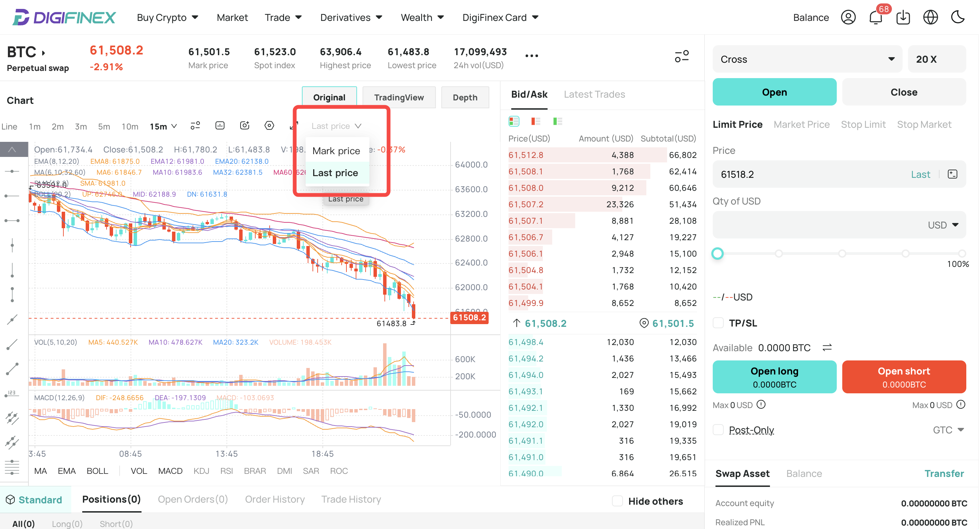This screenshot has height=529, width=980.
Task: Tick the Post-Only checkbox
Action: 718,430
